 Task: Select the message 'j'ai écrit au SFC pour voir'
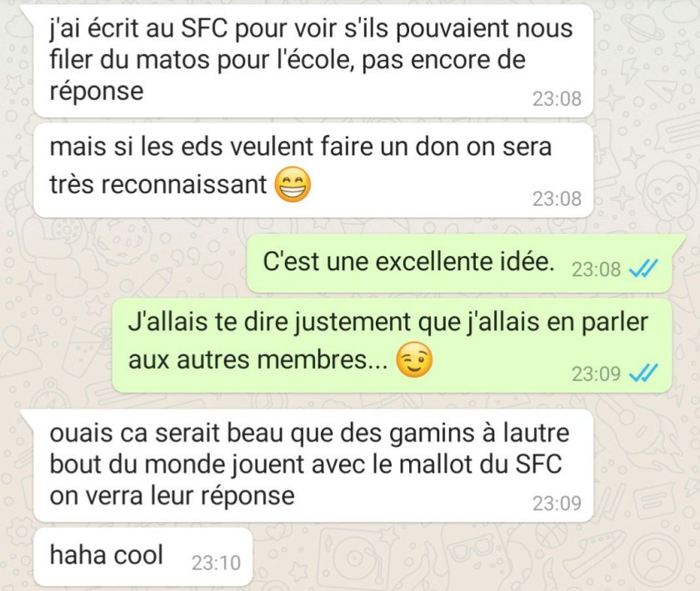tap(313, 61)
